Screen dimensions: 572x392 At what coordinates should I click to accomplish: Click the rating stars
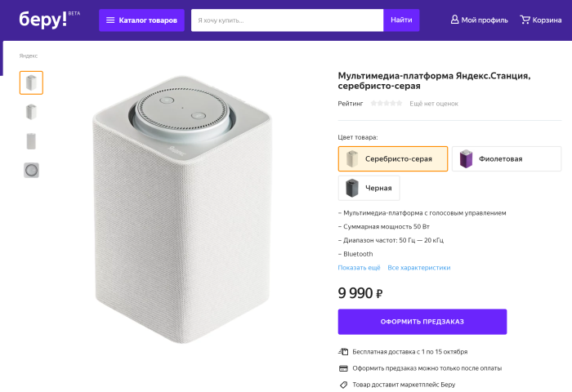tap(386, 104)
